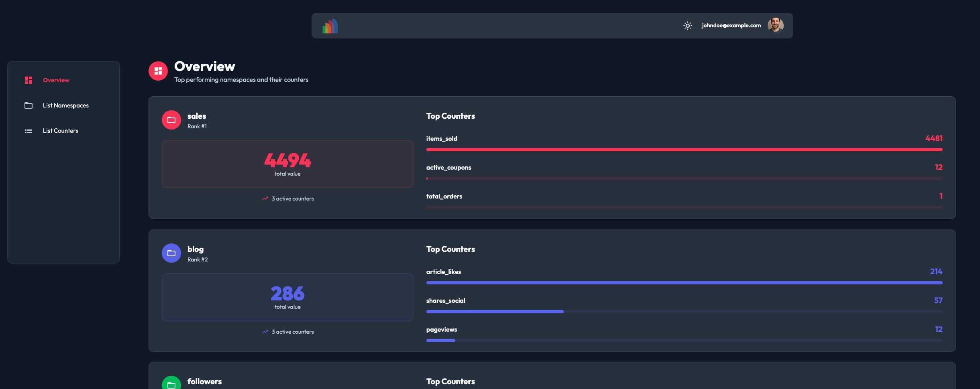This screenshot has width=980, height=389.
Task: Click the blog 286 total value box
Action: click(287, 297)
